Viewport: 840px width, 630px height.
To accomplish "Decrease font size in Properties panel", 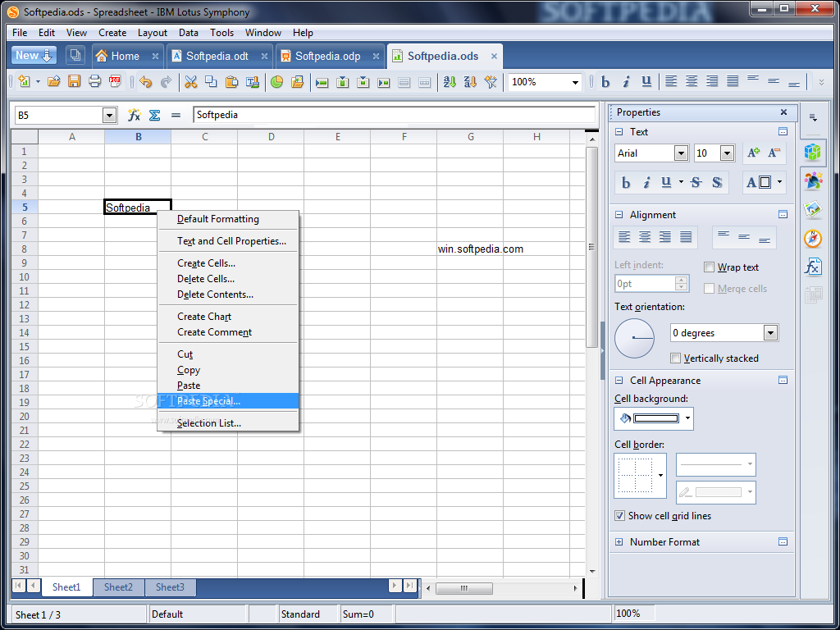I will [774, 153].
